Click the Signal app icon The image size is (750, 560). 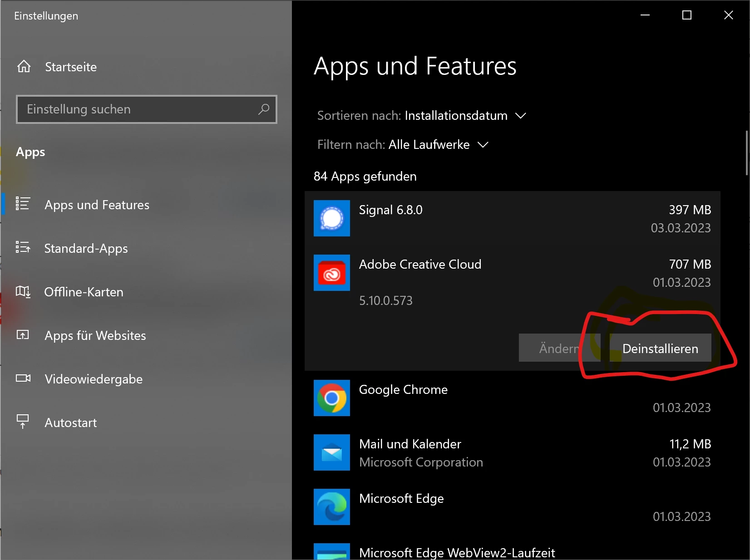[x=332, y=218]
